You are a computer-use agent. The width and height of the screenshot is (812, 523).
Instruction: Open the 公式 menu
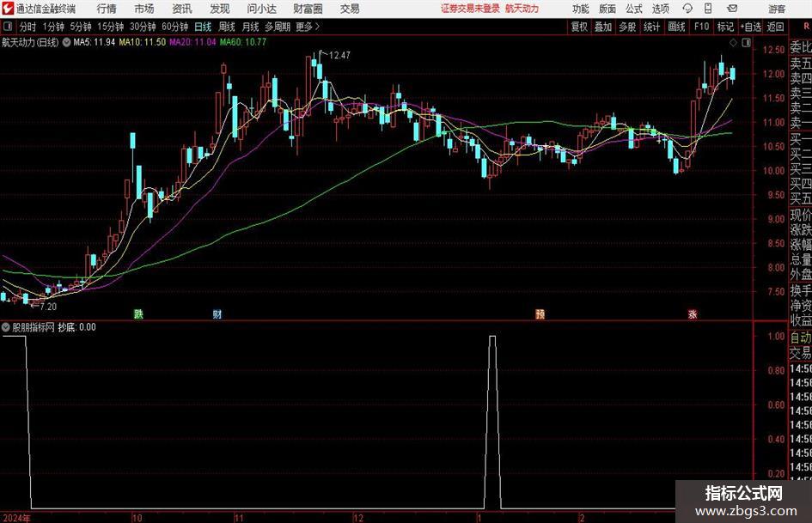pos(634,9)
